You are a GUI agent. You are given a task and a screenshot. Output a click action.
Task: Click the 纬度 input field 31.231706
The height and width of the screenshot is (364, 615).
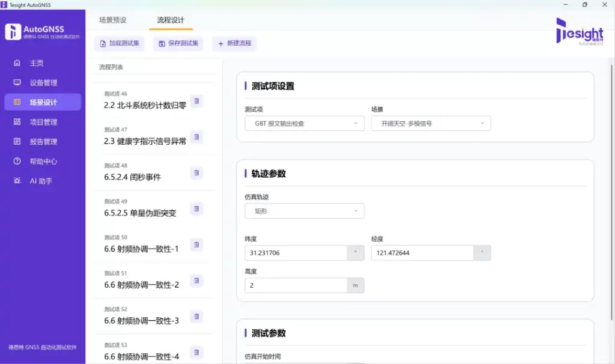[x=295, y=253]
